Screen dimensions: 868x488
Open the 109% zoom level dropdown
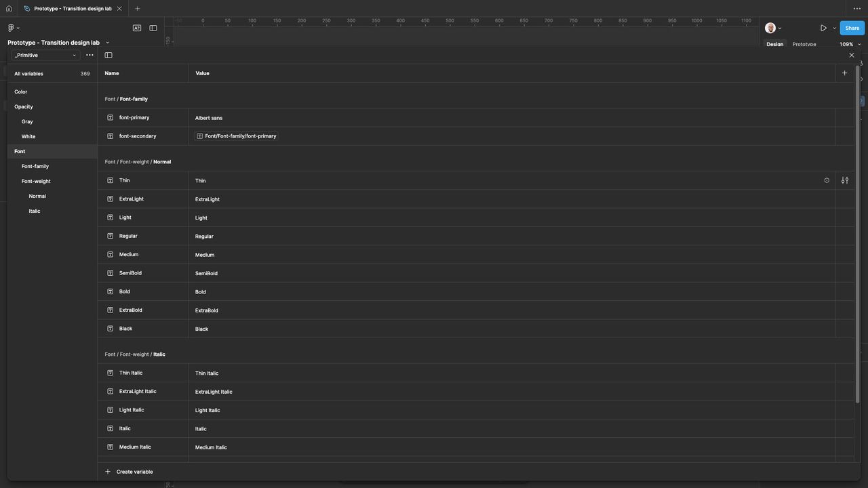click(x=850, y=44)
